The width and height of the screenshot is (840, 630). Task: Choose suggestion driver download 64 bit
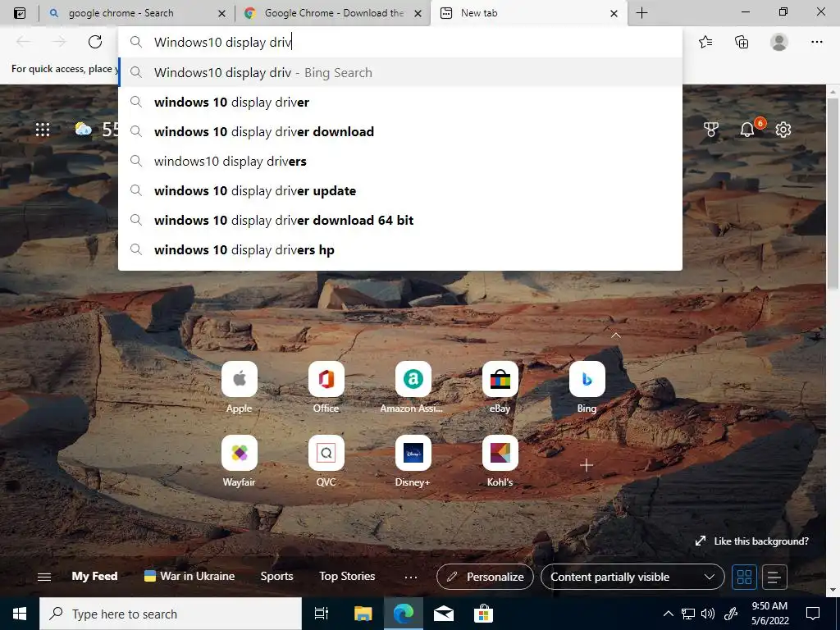click(400, 220)
